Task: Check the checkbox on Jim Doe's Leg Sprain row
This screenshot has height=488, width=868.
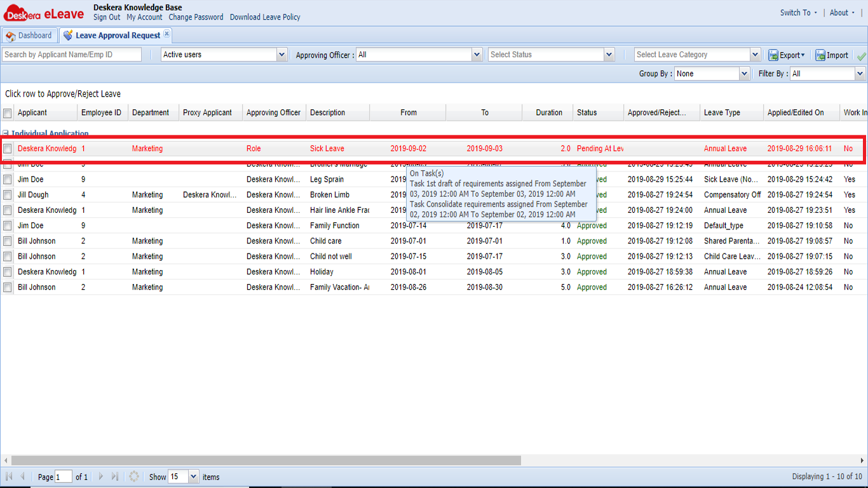Action: (x=7, y=179)
